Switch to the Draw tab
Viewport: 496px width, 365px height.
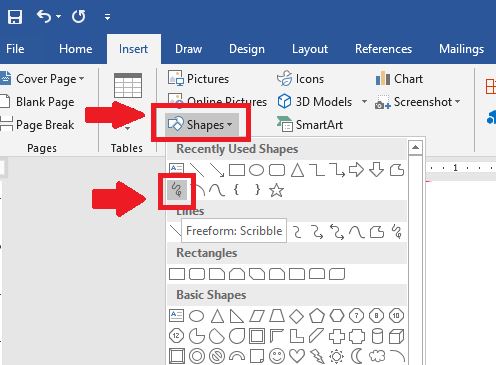click(x=189, y=49)
